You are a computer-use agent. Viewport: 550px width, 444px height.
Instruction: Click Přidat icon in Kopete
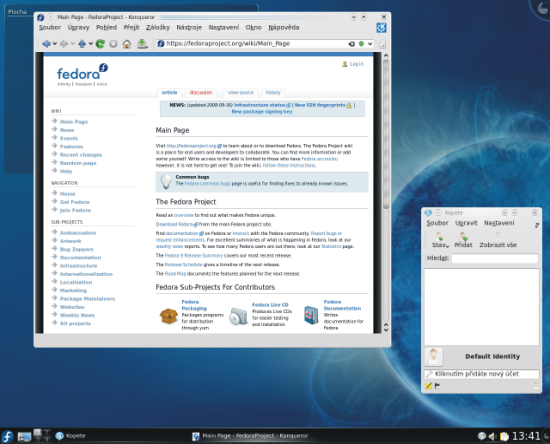tap(463, 240)
